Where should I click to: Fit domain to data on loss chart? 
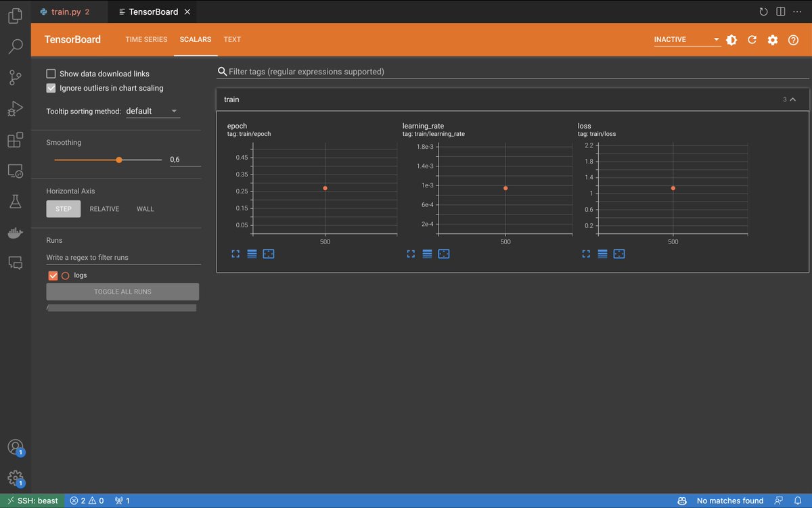pos(618,254)
